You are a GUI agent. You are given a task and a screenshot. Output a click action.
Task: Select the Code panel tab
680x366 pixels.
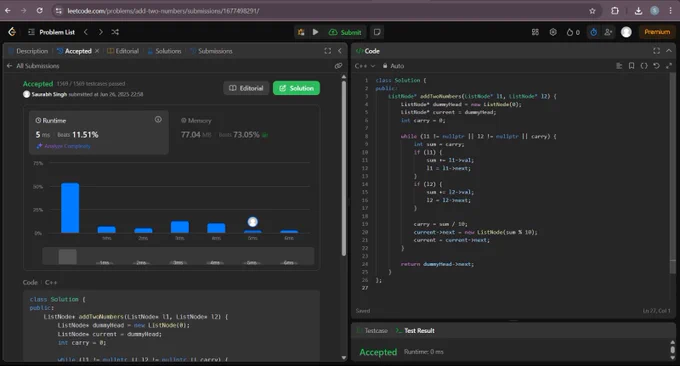pos(368,51)
